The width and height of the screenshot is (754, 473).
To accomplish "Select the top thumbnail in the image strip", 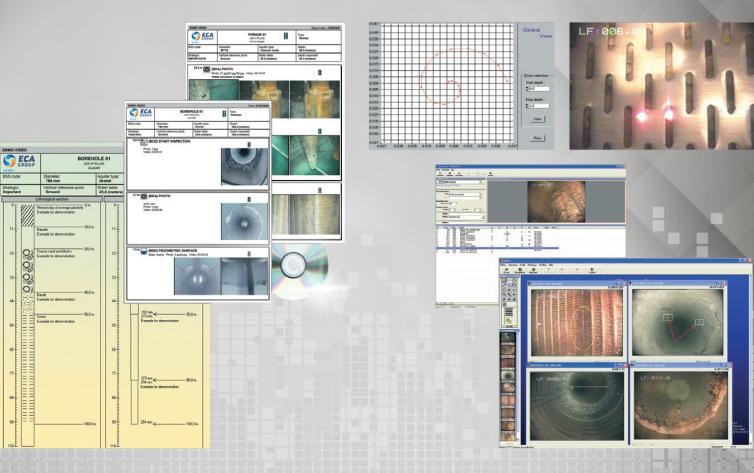I will [x=508, y=337].
